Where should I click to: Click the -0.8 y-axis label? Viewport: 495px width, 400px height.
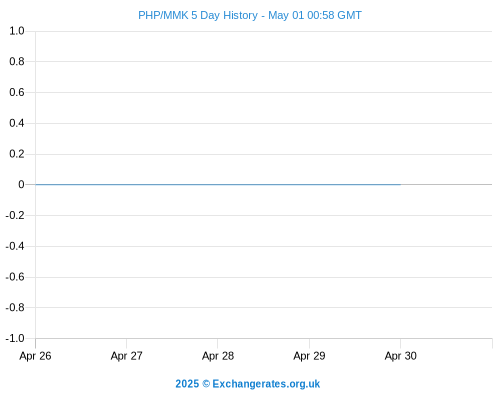click(x=15, y=307)
